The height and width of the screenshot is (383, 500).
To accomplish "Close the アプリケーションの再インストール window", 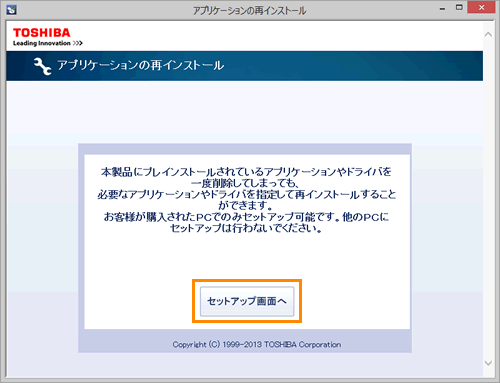I will tap(481, 7).
